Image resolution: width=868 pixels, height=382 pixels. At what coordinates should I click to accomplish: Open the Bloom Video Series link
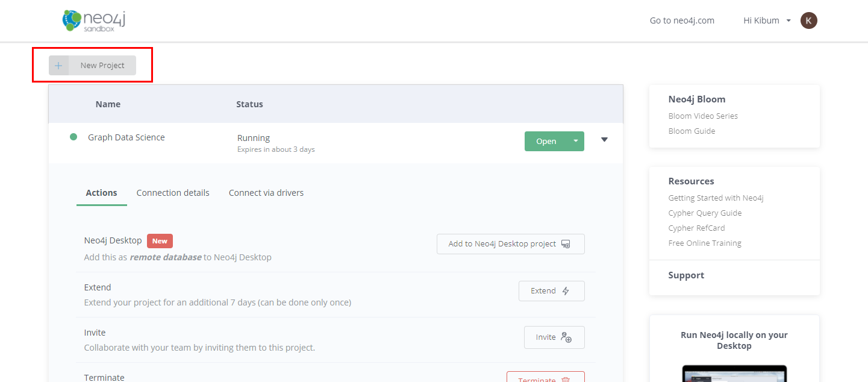pos(703,116)
